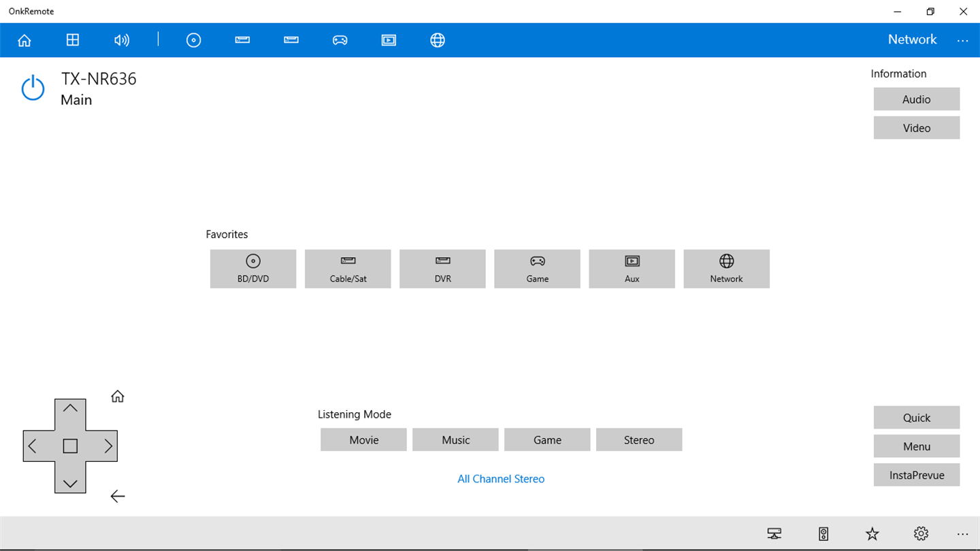The width and height of the screenshot is (980, 551).
Task: Click the star favorites icon in bottom bar
Action: [x=872, y=533]
